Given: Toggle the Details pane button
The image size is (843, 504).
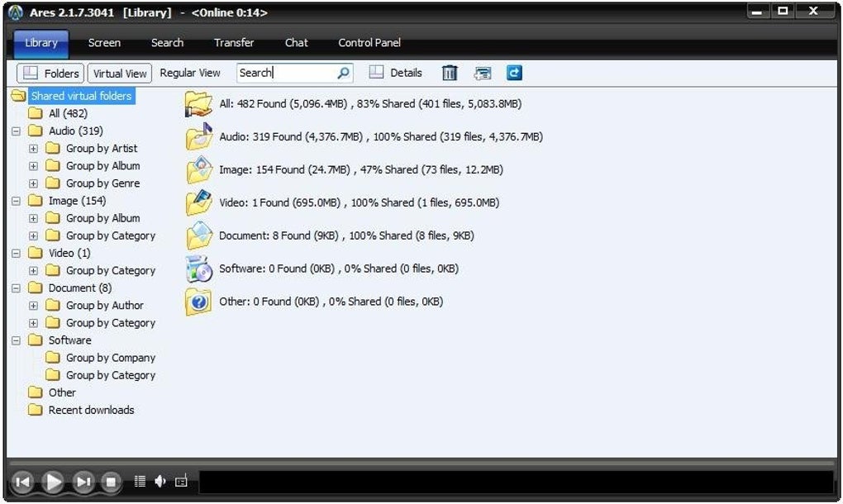Looking at the screenshot, I should 395,73.
